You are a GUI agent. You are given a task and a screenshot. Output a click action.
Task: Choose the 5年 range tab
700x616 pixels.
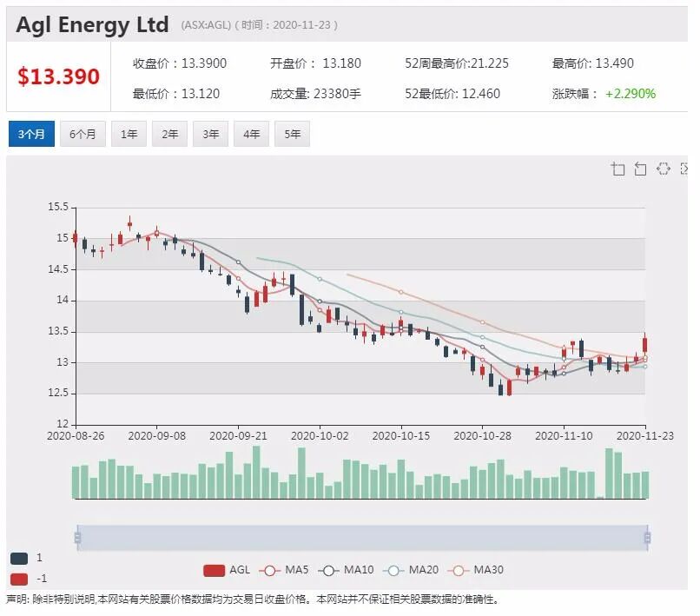(293, 134)
